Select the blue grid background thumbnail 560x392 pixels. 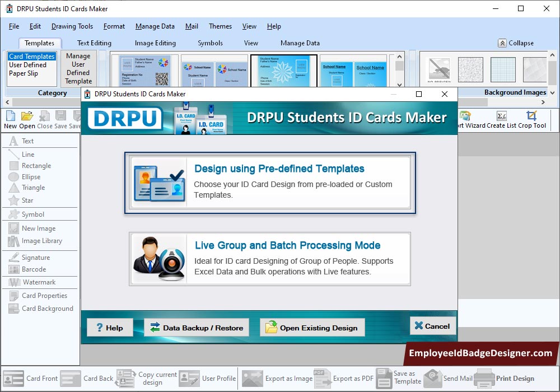point(503,69)
